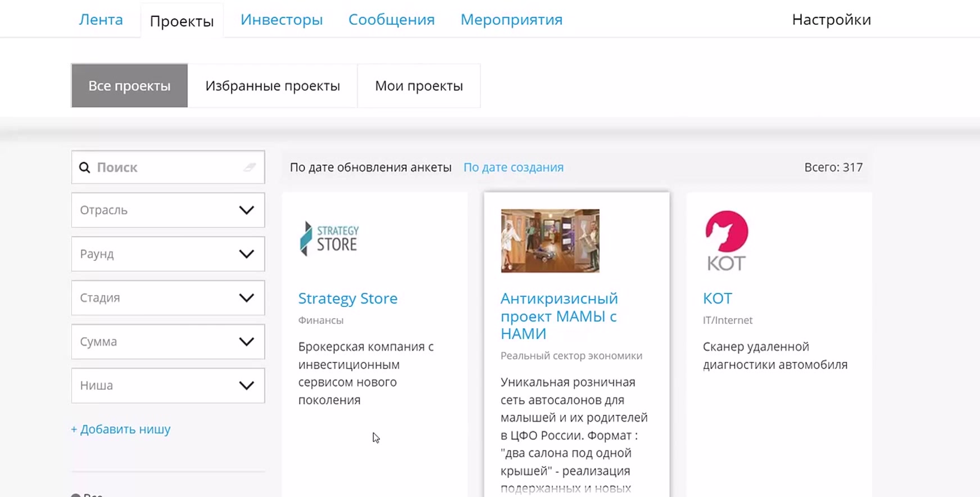Click the KOT fox logo
This screenshot has width=980, height=497.
pyautogui.click(x=726, y=241)
